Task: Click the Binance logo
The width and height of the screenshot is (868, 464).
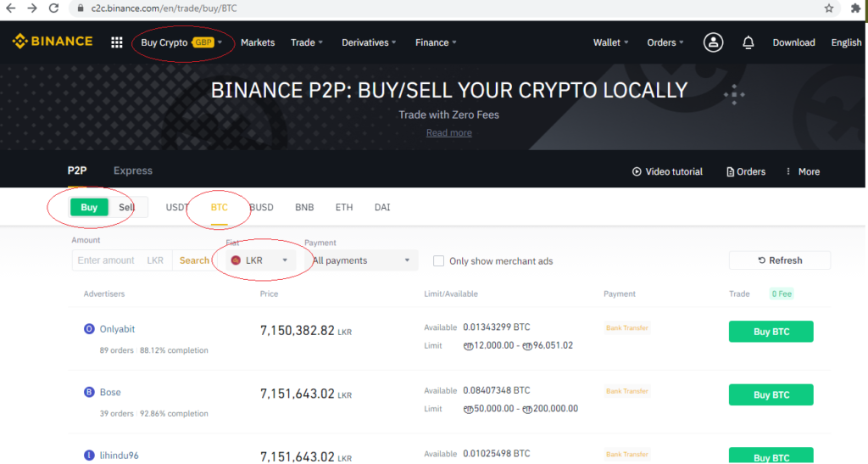Action: 53,42
